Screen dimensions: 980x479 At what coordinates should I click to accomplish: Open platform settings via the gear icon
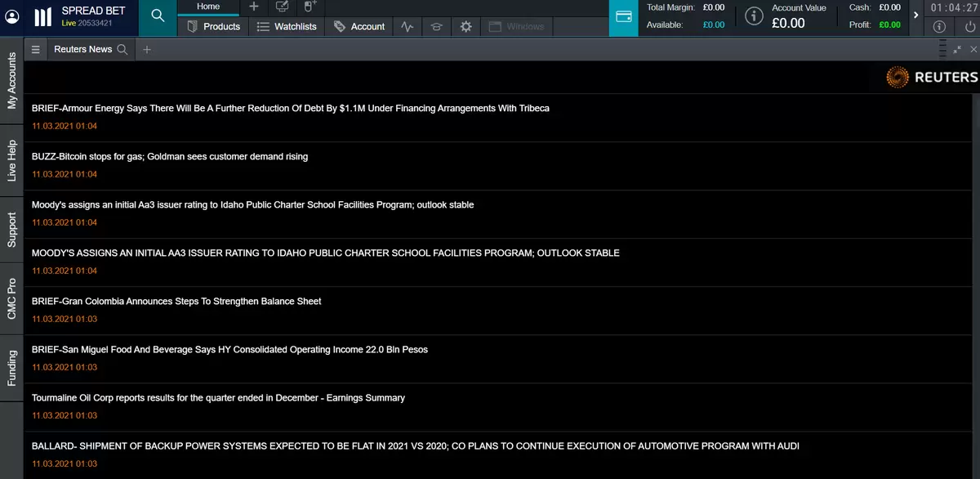pyautogui.click(x=465, y=26)
